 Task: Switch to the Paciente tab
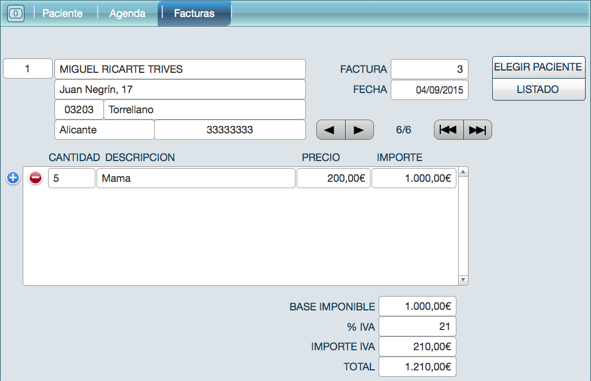(x=62, y=13)
